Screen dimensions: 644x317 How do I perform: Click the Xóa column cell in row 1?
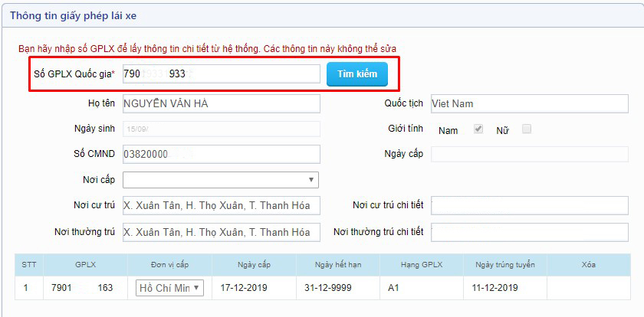pos(588,288)
